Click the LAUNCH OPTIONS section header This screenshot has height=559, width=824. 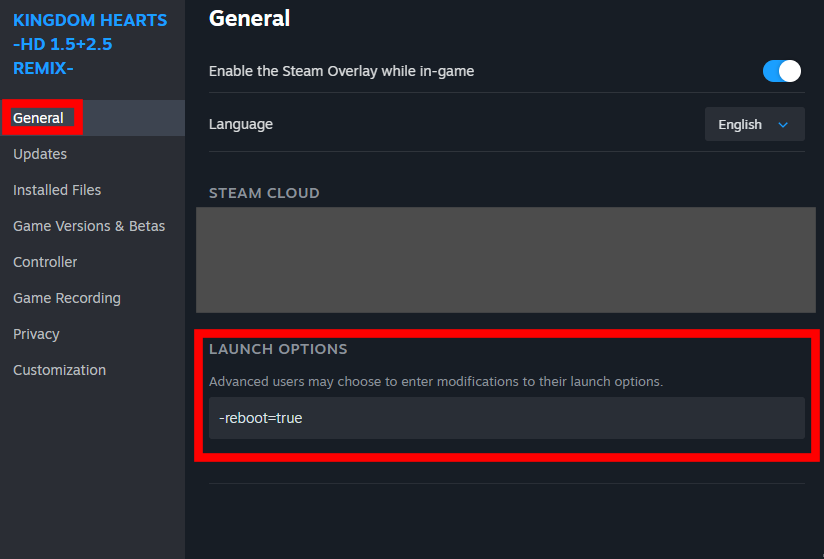coord(278,349)
